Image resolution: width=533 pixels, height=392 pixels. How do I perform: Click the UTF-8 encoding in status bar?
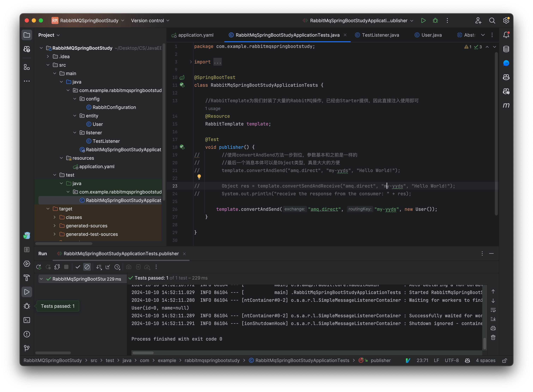(x=452, y=360)
